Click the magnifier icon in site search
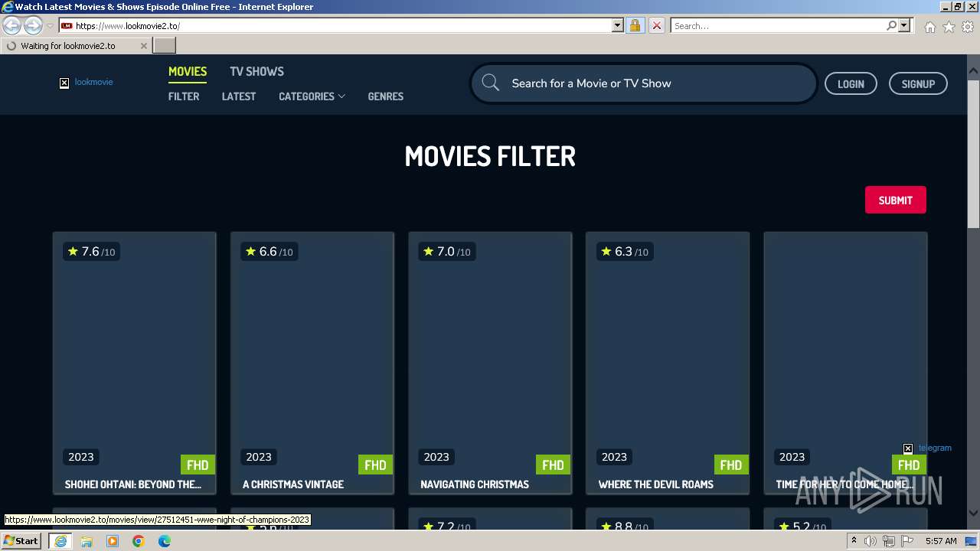Viewport: 980px width, 551px height. 491,83
